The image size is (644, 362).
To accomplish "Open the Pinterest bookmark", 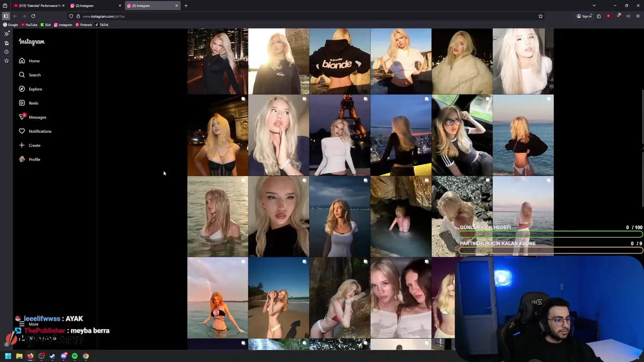I will pyautogui.click(x=84, y=25).
